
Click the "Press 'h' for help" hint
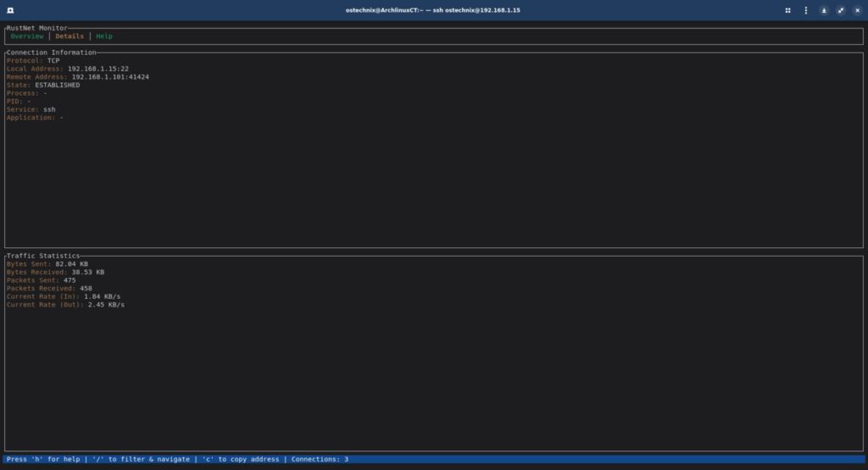point(42,459)
